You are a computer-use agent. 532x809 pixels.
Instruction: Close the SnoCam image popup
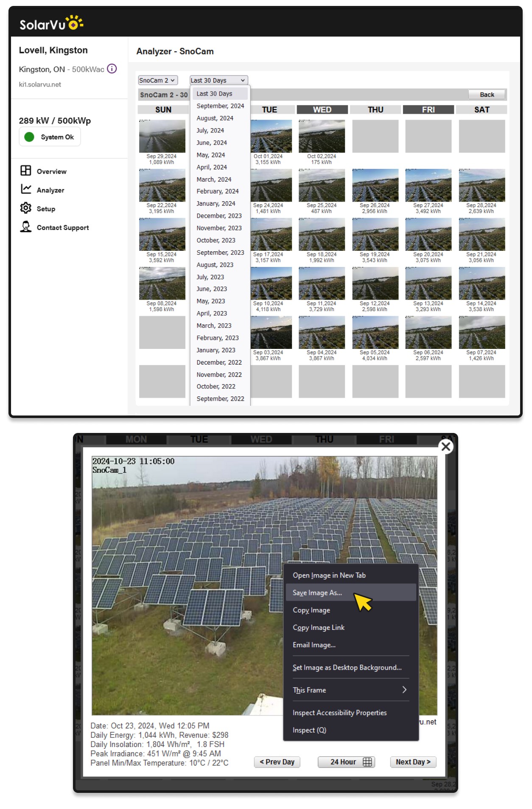click(446, 447)
